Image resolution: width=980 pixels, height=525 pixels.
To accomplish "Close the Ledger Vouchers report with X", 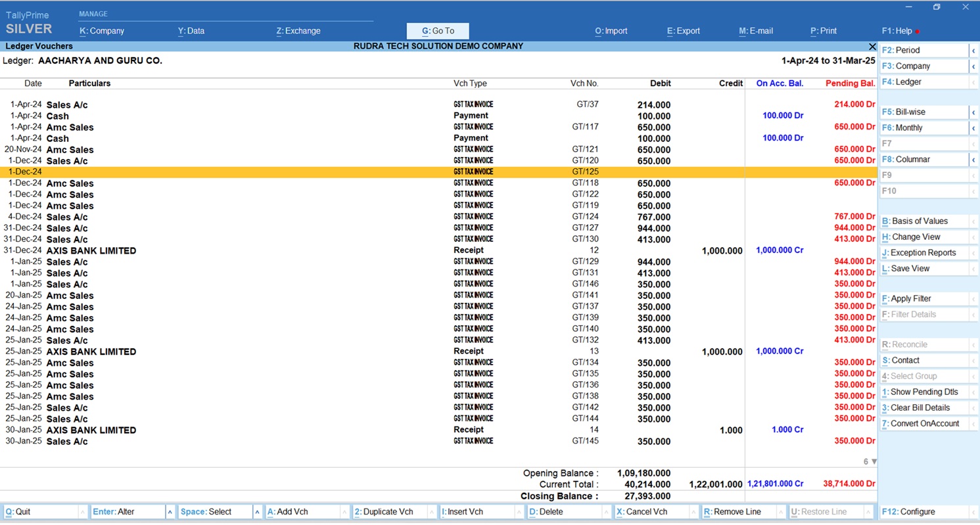I will coord(872,47).
